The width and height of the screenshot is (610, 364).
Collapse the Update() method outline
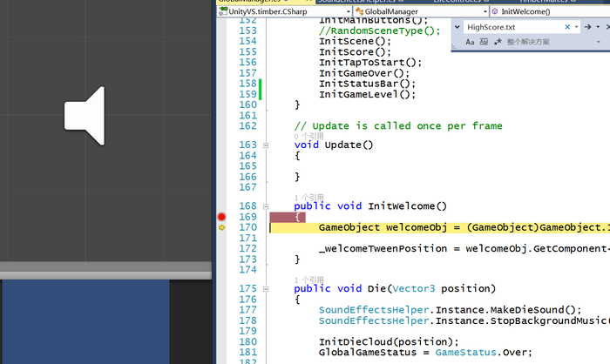coord(266,145)
